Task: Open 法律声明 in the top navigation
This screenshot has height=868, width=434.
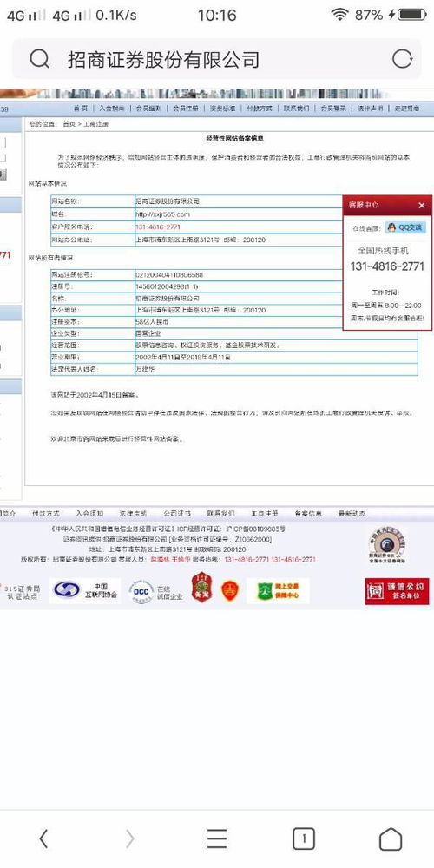Action: [x=370, y=108]
